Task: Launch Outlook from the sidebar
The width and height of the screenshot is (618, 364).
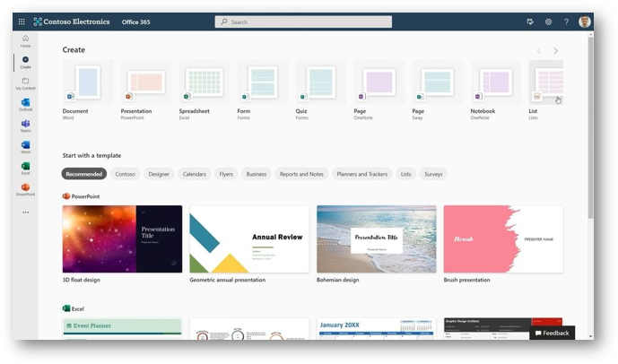Action: point(26,105)
